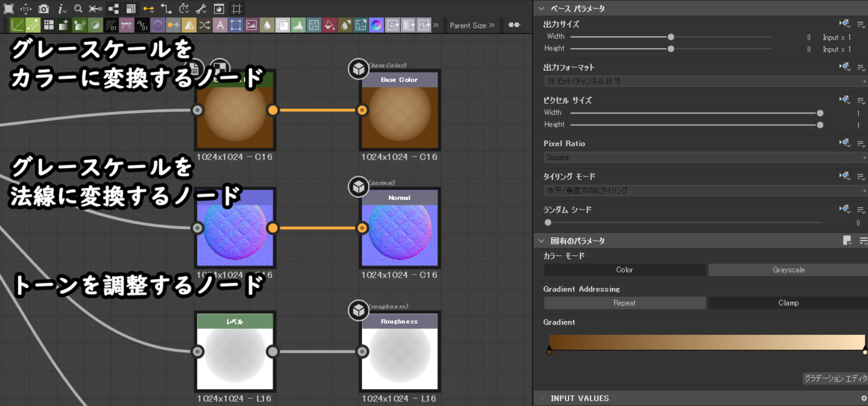
Task: Select the Roughness output node thumbnail
Action: tap(399, 359)
